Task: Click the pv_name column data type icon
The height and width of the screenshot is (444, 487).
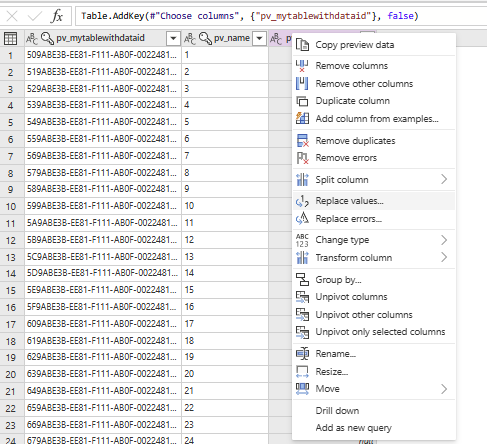Action: tap(190, 39)
